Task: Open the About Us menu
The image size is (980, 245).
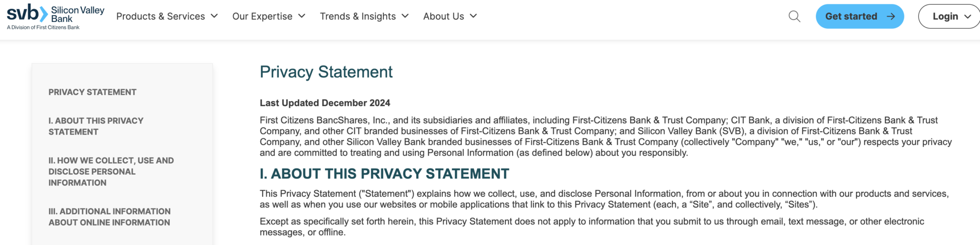Action: [450, 16]
